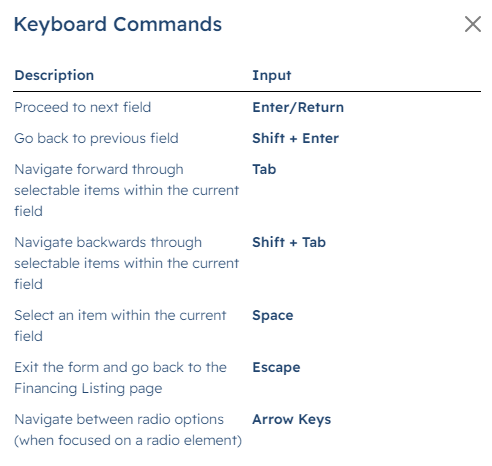
Task: Close the Keyboard Commands dialog
Action: click(473, 24)
